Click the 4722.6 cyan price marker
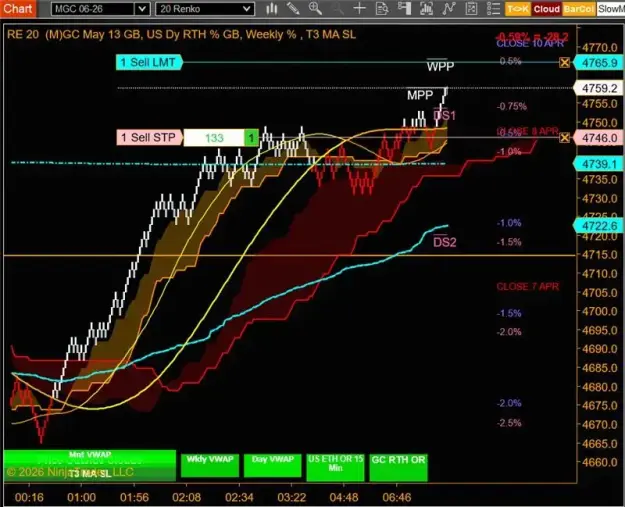Image resolution: width=625 pixels, height=507 pixels. tap(599, 226)
